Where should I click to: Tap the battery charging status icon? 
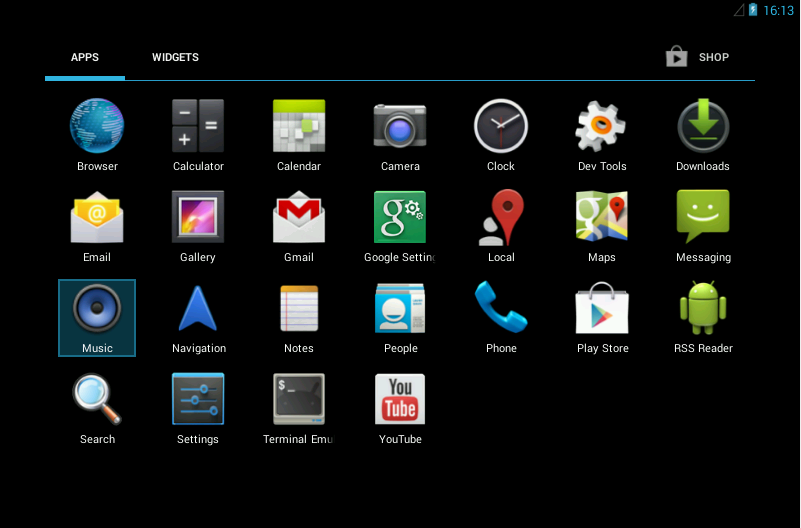pyautogui.click(x=753, y=10)
